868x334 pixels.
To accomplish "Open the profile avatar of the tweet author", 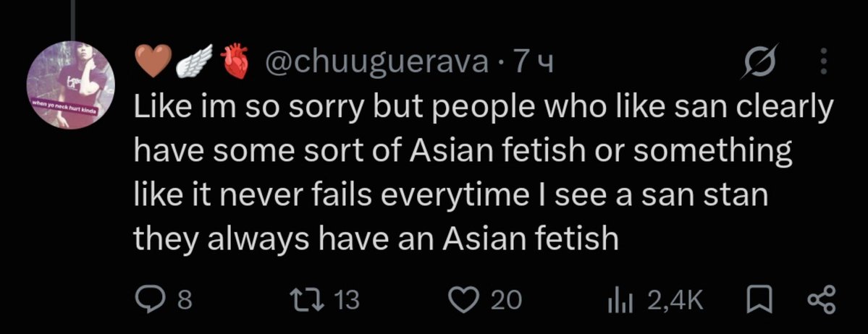I will tap(70, 85).
